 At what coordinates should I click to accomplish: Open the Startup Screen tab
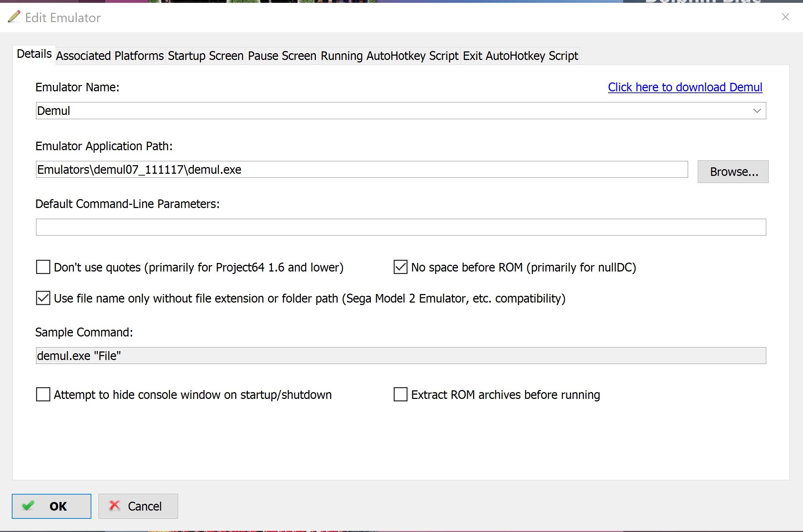coord(206,56)
